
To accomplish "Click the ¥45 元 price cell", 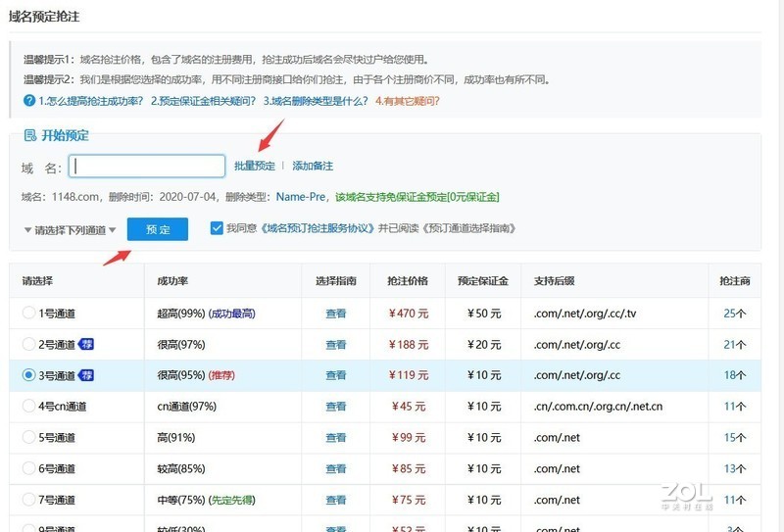I will [409, 407].
